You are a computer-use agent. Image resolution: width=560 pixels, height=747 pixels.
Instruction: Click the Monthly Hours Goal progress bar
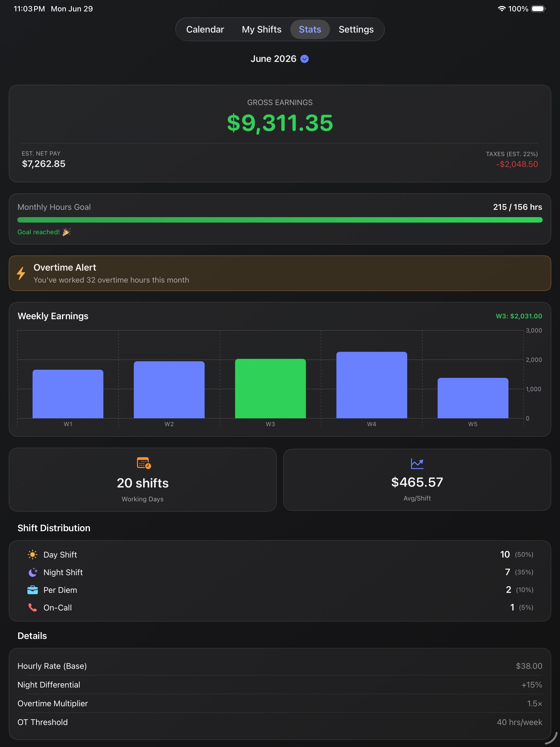tap(280, 220)
